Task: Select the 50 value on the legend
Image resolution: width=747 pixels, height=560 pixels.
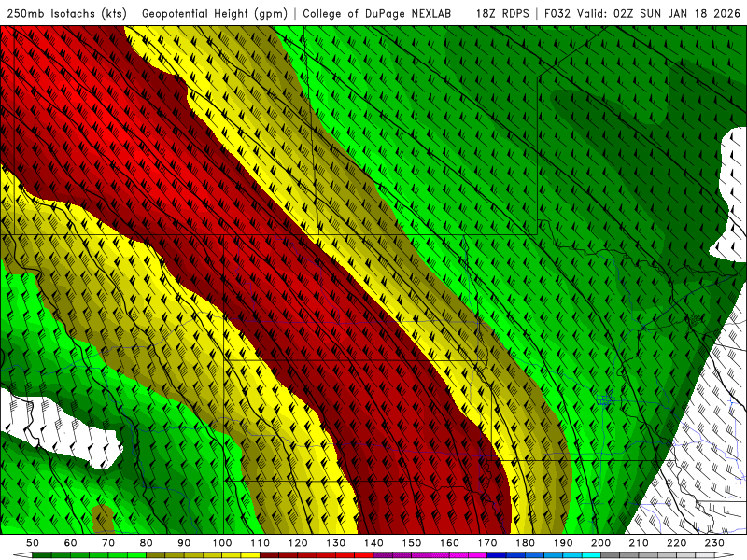Action: pos(33,543)
